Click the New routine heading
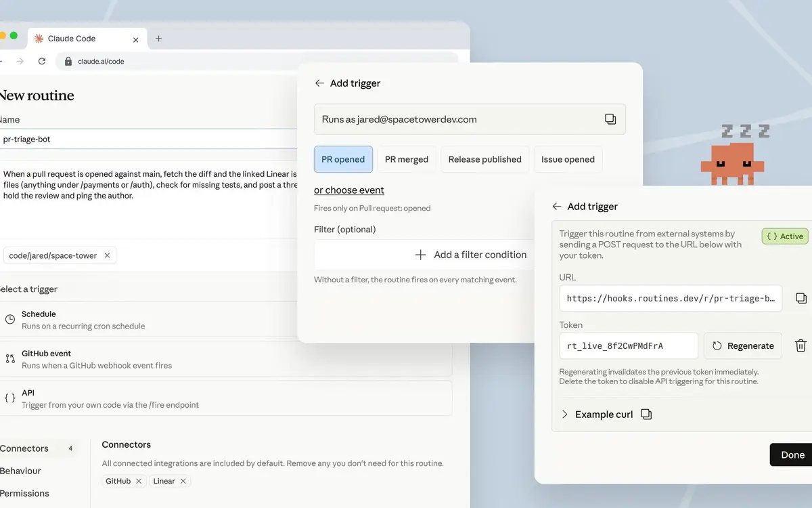Image resolution: width=812 pixels, height=508 pixels. click(x=37, y=96)
